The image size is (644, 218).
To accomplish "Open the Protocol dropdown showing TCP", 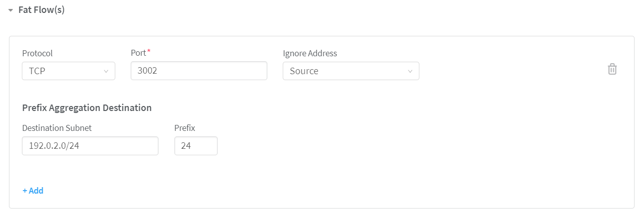I will pos(69,71).
